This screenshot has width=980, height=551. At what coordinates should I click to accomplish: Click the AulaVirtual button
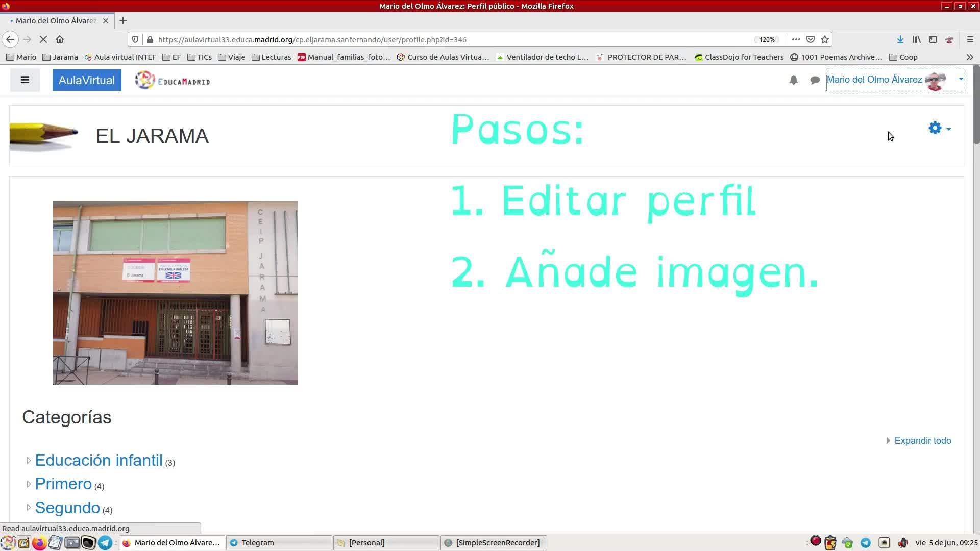click(x=87, y=80)
